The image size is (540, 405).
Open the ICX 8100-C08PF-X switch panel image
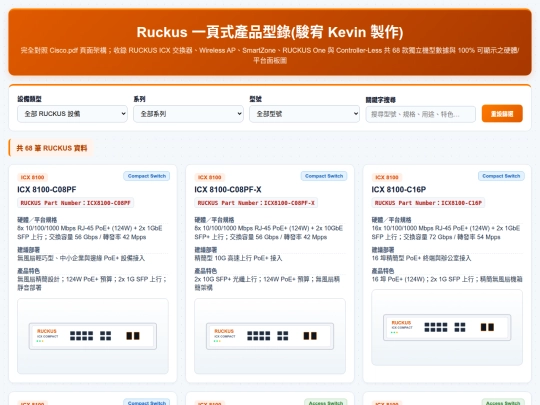click(x=270, y=336)
